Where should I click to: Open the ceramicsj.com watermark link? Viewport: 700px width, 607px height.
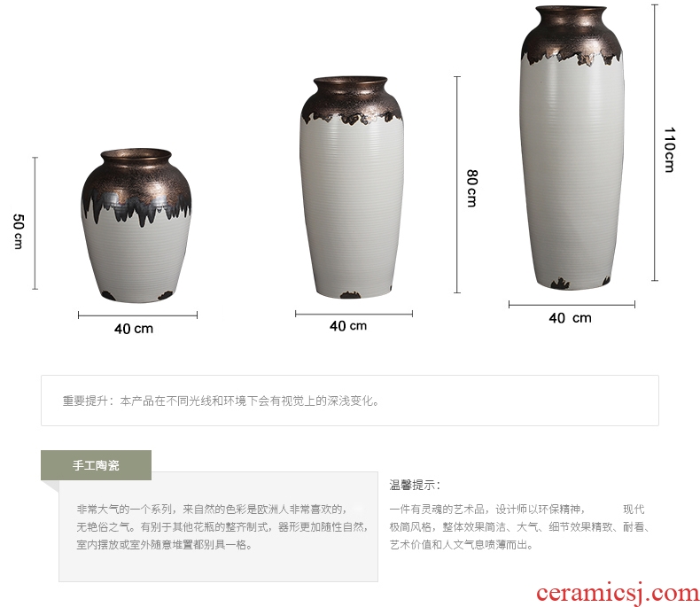coord(618,593)
